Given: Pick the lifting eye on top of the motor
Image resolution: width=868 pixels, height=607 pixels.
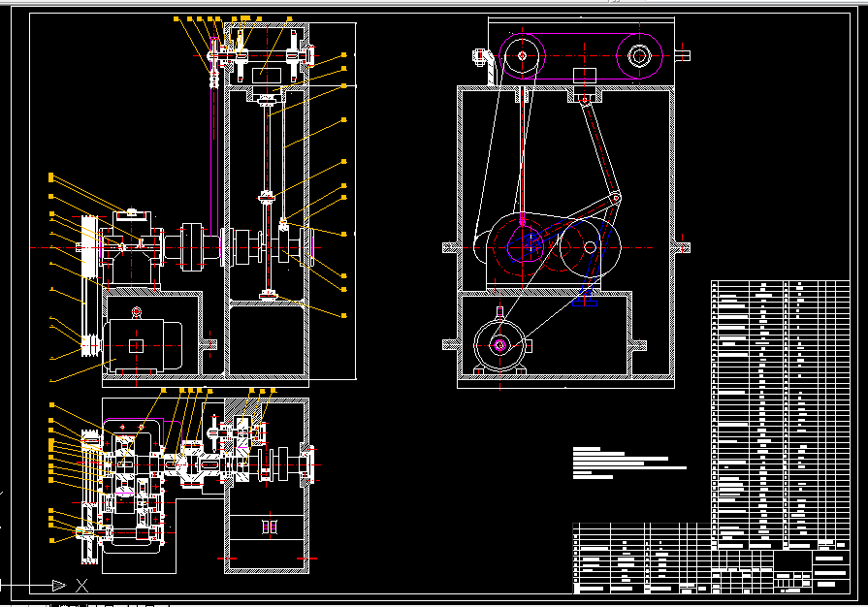Looking at the screenshot, I should 136,312.
